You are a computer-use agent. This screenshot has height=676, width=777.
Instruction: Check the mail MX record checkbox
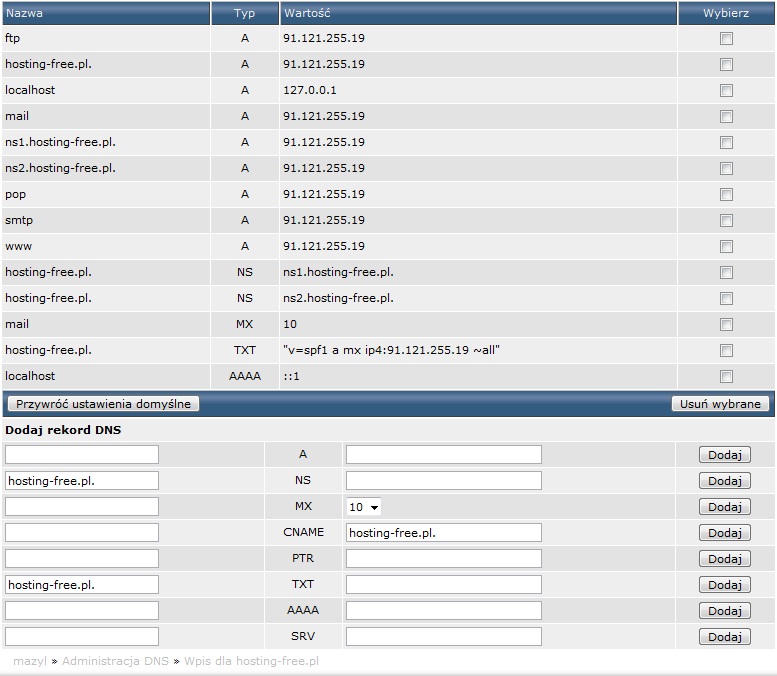coord(726,325)
